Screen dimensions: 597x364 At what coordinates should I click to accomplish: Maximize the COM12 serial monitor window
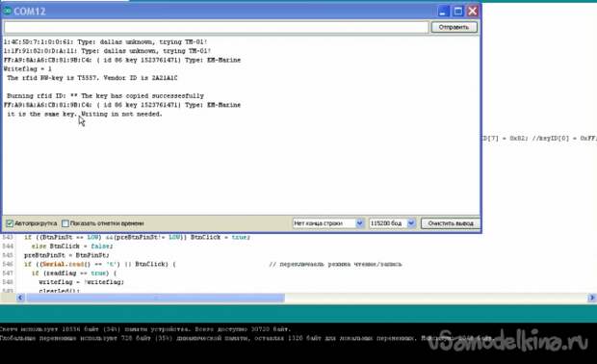(x=457, y=12)
